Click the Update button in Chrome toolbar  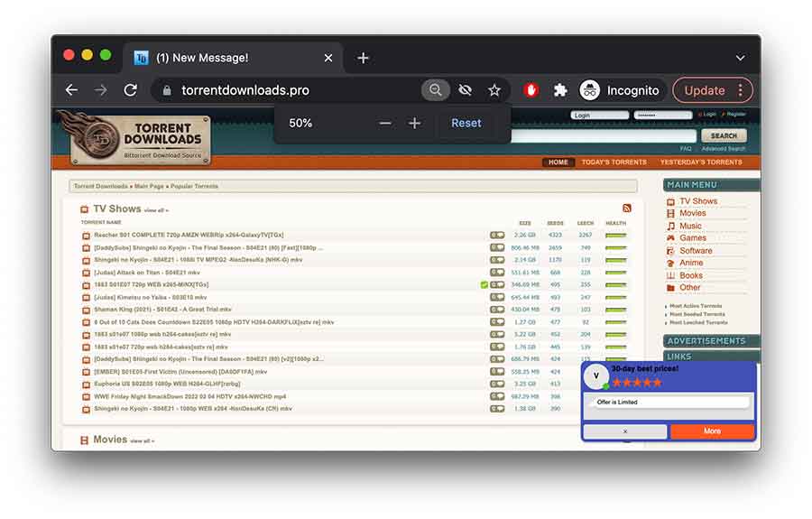pyautogui.click(x=705, y=90)
